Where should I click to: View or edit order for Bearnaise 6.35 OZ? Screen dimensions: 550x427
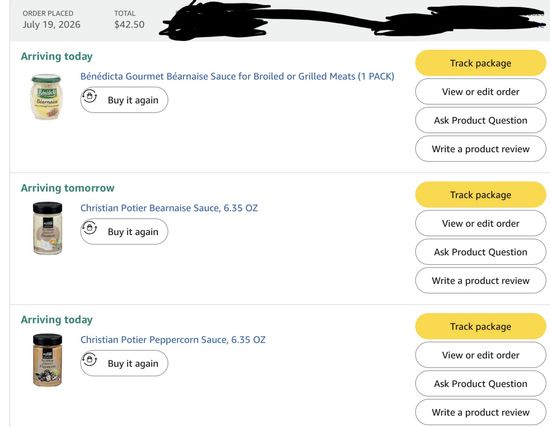click(481, 223)
